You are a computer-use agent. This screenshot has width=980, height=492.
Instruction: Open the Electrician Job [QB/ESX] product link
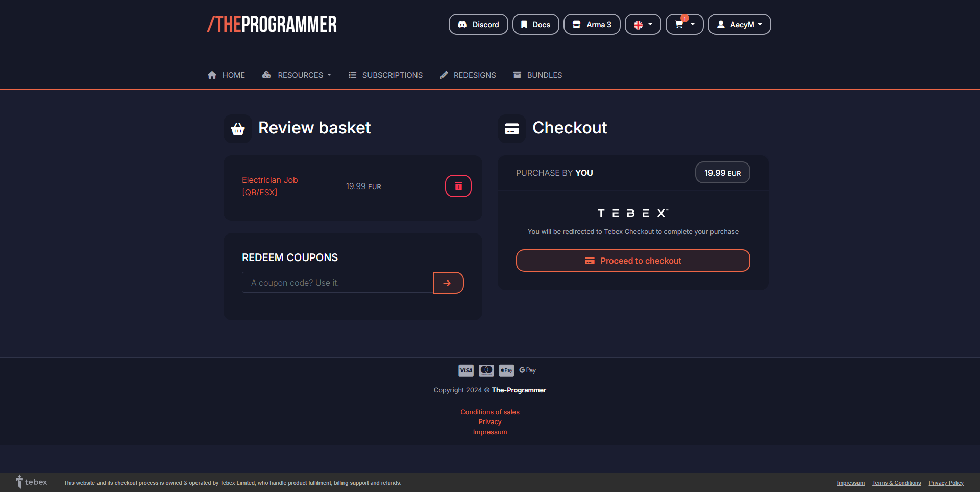[269, 186]
